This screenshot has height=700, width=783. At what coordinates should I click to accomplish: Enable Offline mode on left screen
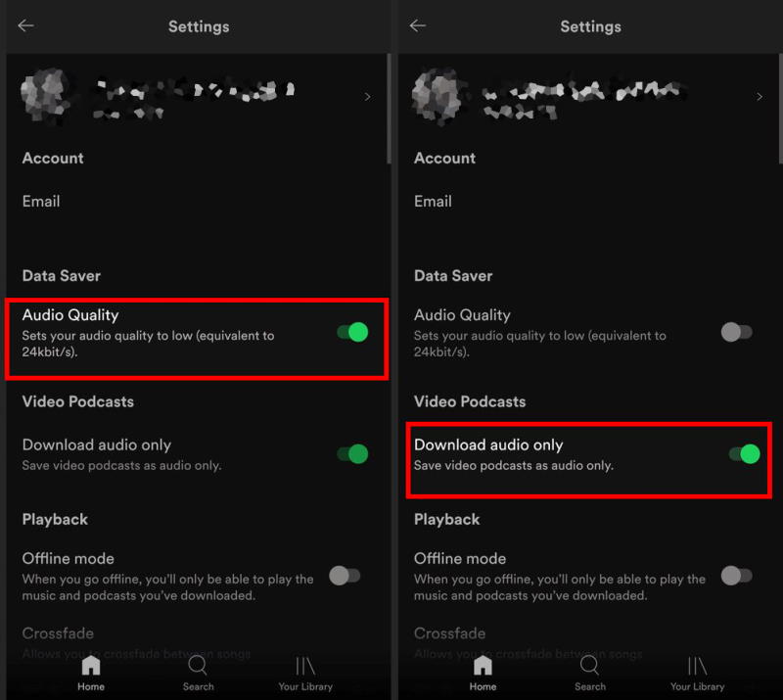[x=345, y=576]
